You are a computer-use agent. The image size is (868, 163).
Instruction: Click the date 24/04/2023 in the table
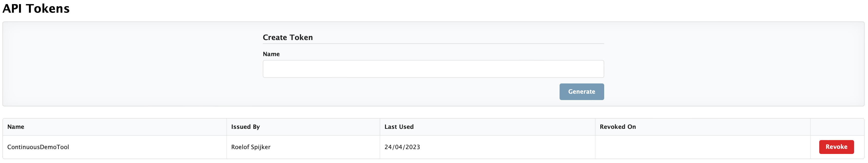[x=402, y=147]
